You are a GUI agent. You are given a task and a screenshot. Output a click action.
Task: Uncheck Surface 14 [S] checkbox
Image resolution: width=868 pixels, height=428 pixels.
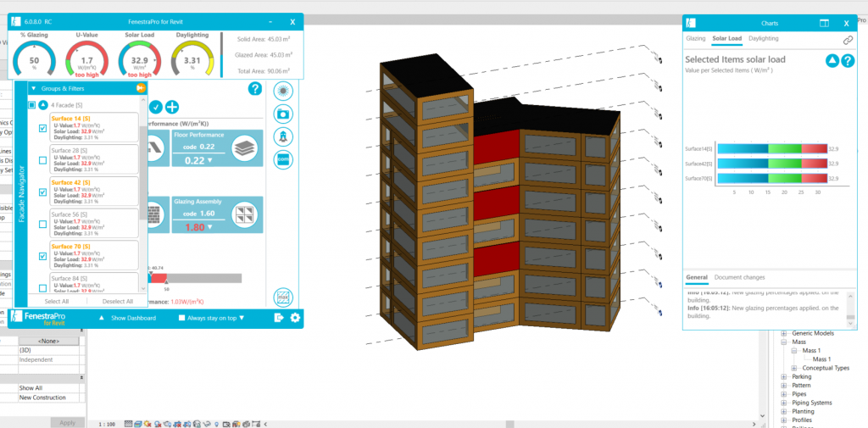click(x=42, y=128)
